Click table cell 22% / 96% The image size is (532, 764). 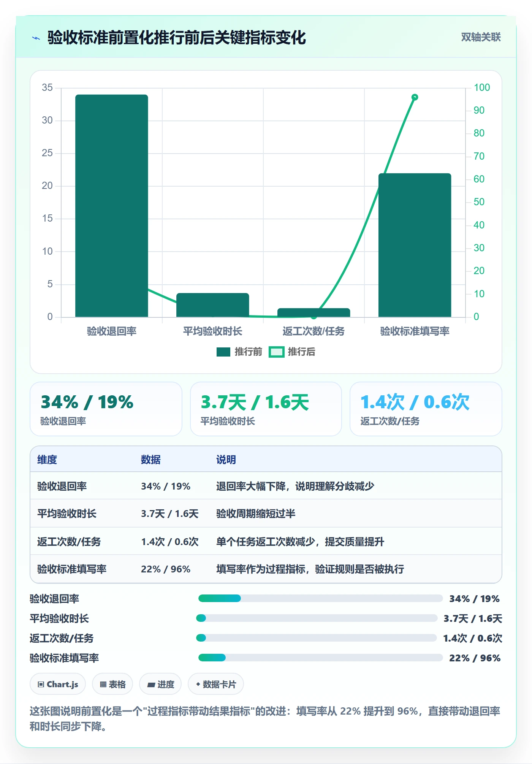166,569
